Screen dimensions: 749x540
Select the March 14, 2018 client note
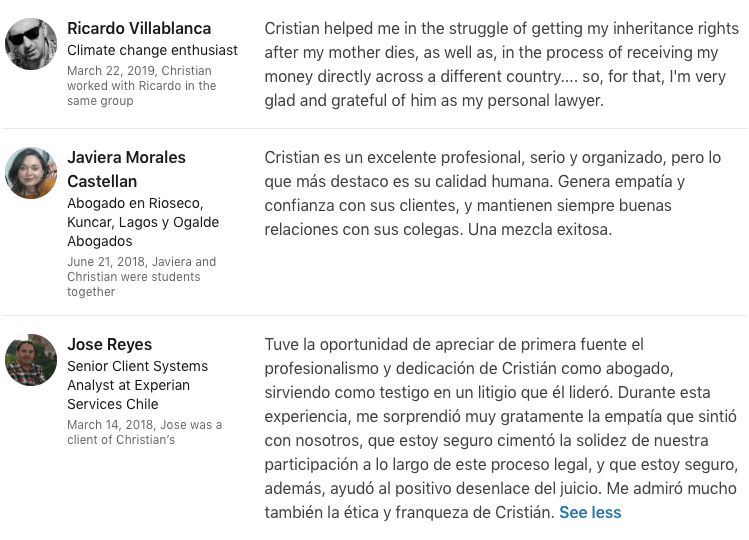click(x=144, y=432)
